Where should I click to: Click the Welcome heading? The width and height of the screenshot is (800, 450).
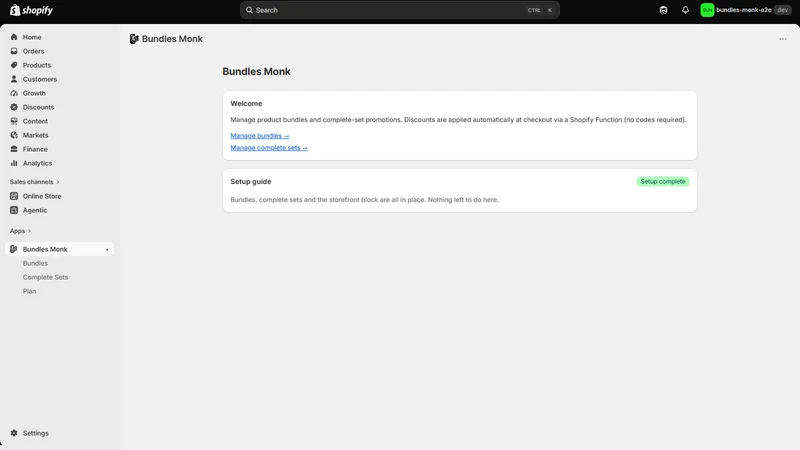coord(246,104)
